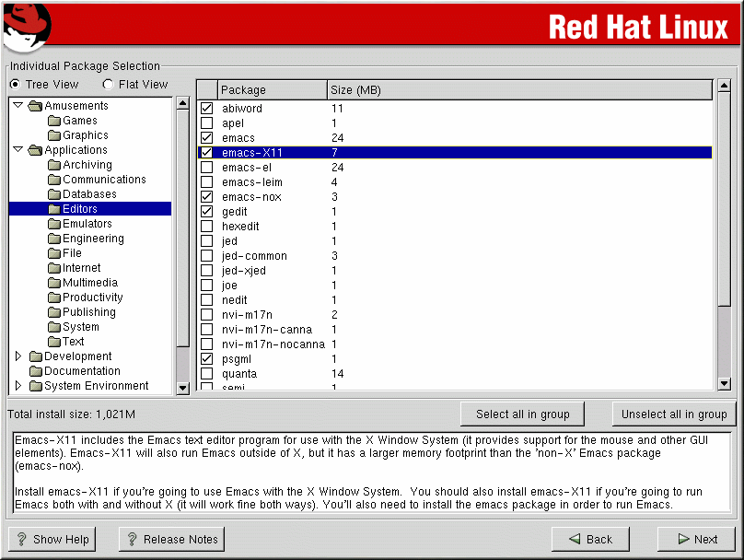Screen dimensions: 744x560
Task: Click the Show Help lightbulb icon
Action: [x=22, y=540]
